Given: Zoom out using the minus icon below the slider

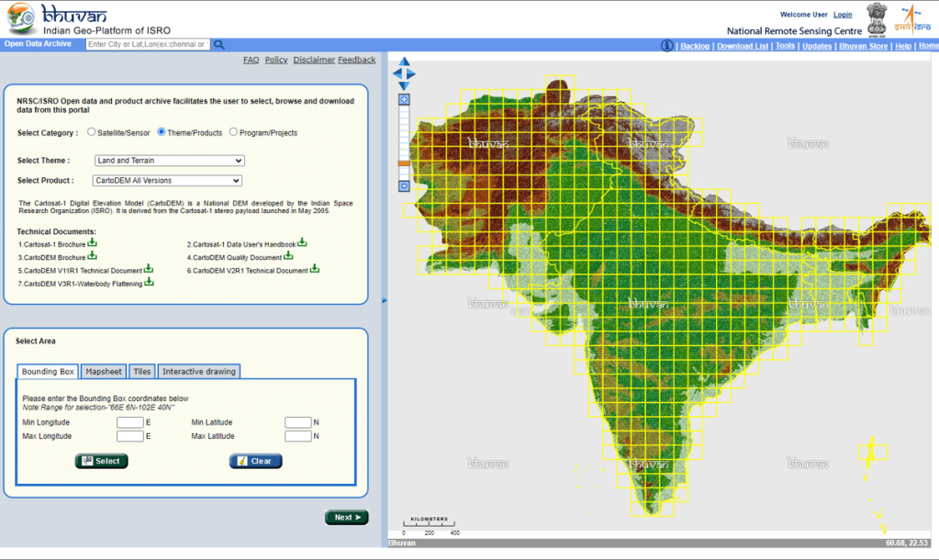Looking at the screenshot, I should pyautogui.click(x=403, y=185).
